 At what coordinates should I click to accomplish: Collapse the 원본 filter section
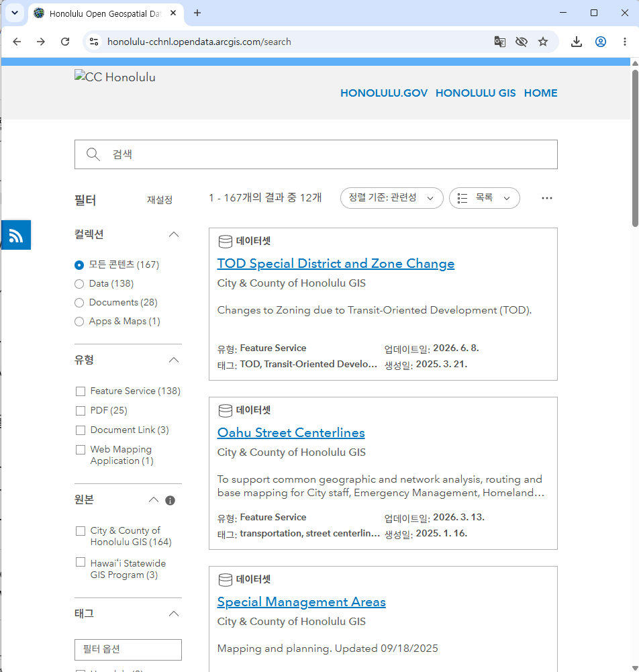pyautogui.click(x=154, y=499)
